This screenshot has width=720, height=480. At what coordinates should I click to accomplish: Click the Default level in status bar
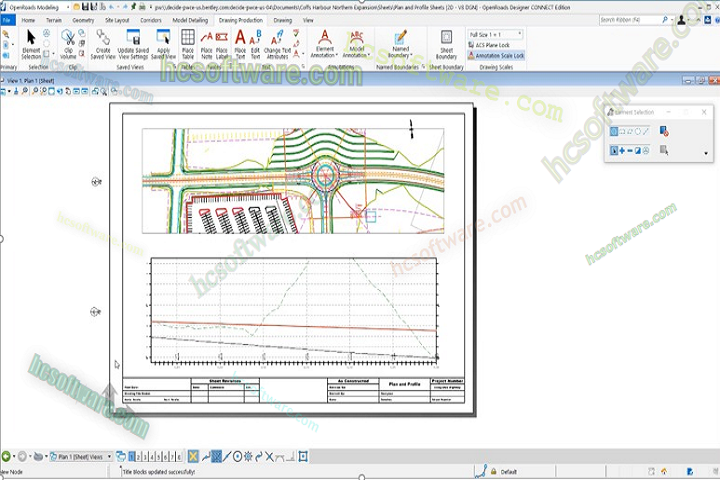(x=508, y=471)
